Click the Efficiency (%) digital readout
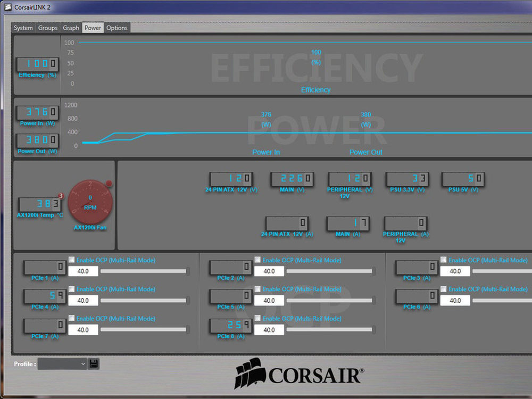Image resolution: width=532 pixels, height=399 pixels. coord(37,64)
